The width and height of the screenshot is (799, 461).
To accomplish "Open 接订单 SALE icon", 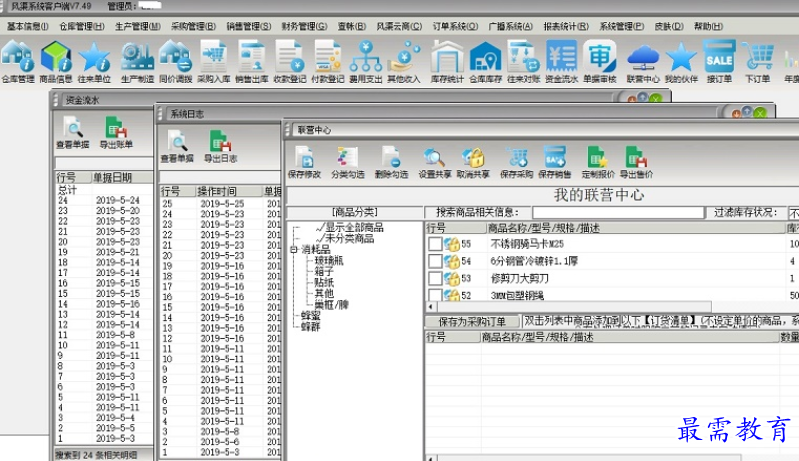I will pos(719,62).
